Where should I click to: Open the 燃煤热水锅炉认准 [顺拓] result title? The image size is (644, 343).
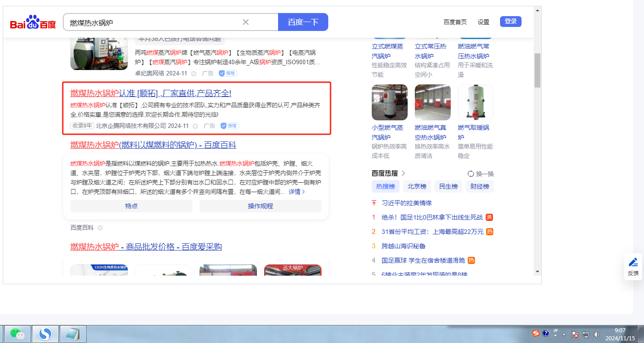(151, 93)
